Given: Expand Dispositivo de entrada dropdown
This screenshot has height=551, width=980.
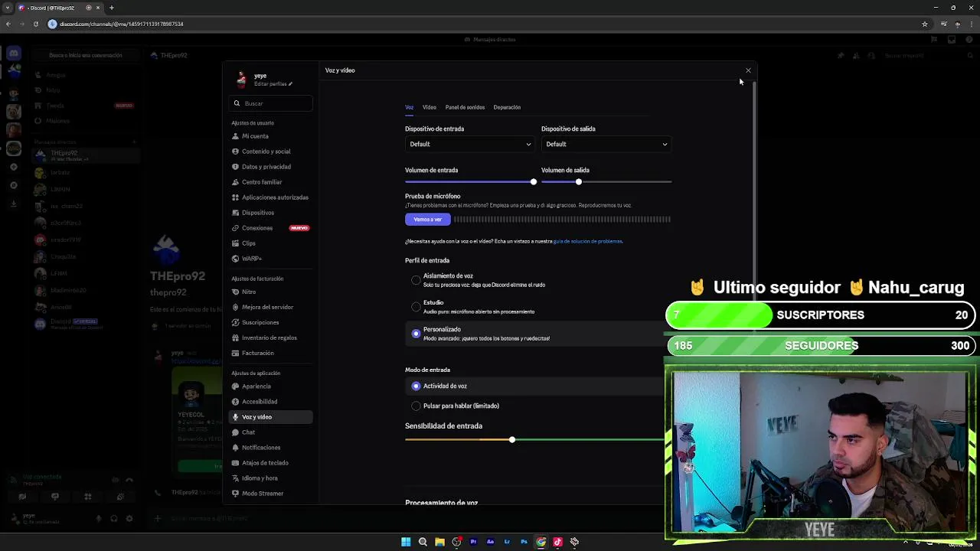Looking at the screenshot, I should click(x=469, y=144).
